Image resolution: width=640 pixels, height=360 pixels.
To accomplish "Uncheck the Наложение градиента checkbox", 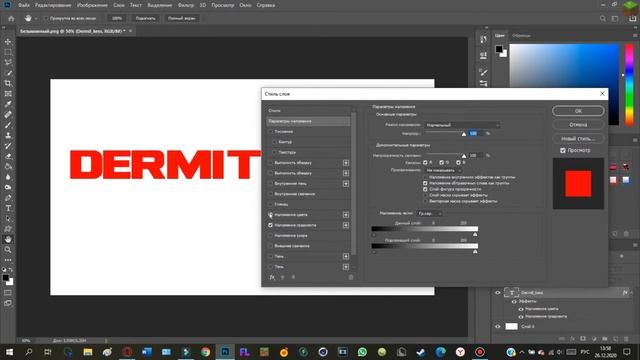I will coord(270,225).
